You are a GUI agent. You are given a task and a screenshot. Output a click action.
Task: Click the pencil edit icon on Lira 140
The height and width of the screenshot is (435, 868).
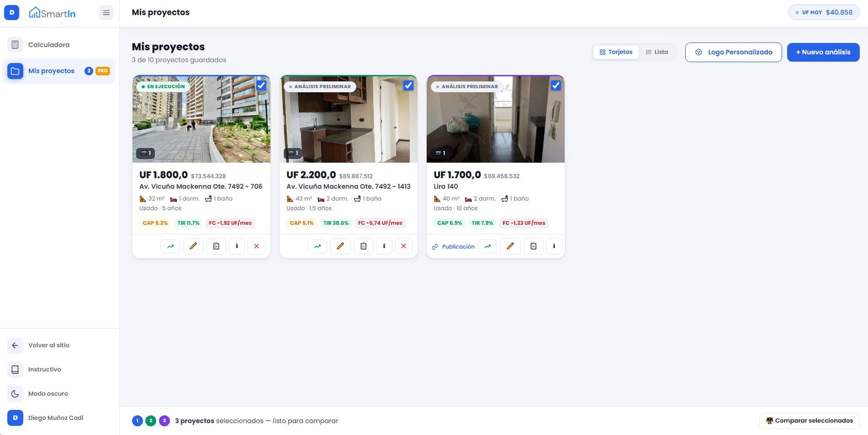pyautogui.click(x=510, y=246)
